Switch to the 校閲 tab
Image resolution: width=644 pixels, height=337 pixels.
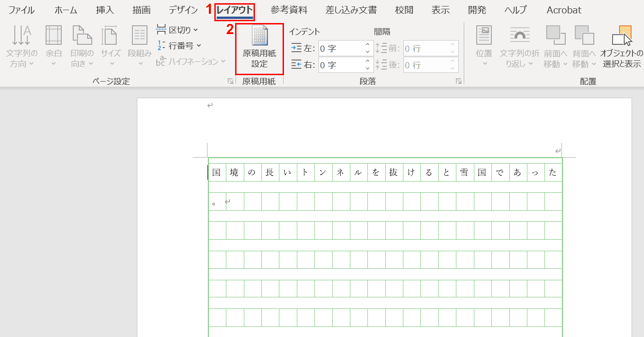pos(404,10)
